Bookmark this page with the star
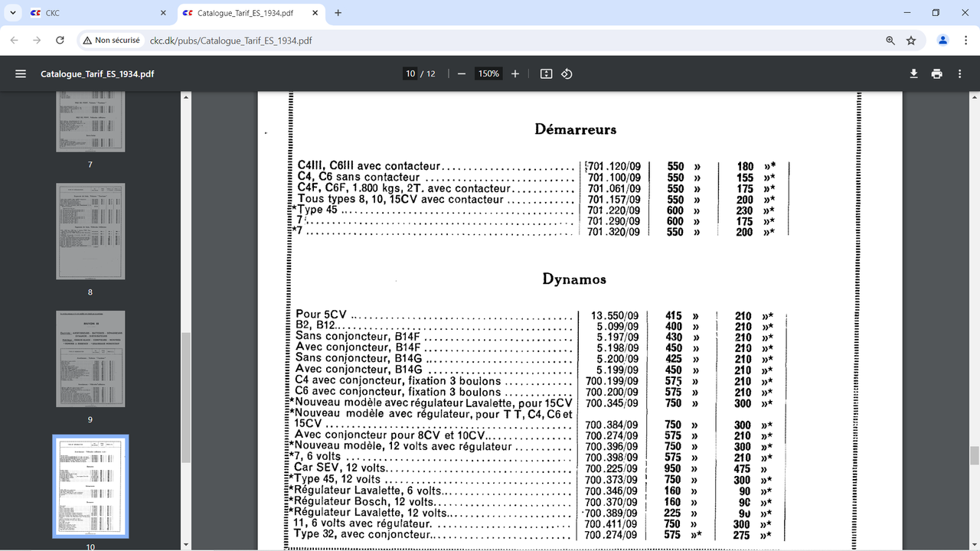This screenshot has height=551, width=980. coord(911,41)
